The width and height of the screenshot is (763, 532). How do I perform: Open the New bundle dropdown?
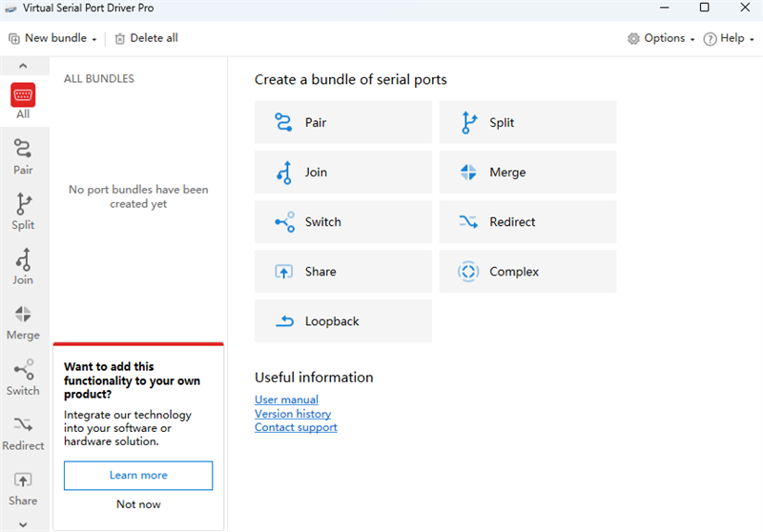pos(52,38)
